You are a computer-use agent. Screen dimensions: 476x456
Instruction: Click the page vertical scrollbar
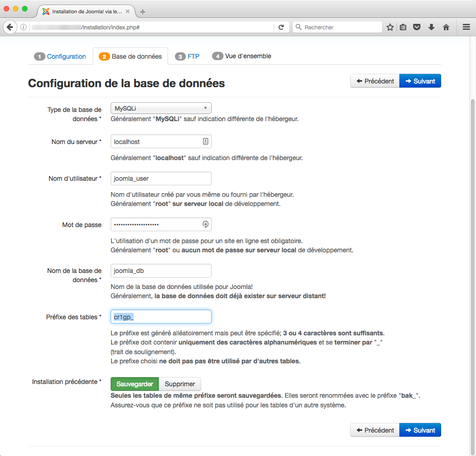[x=472, y=276]
